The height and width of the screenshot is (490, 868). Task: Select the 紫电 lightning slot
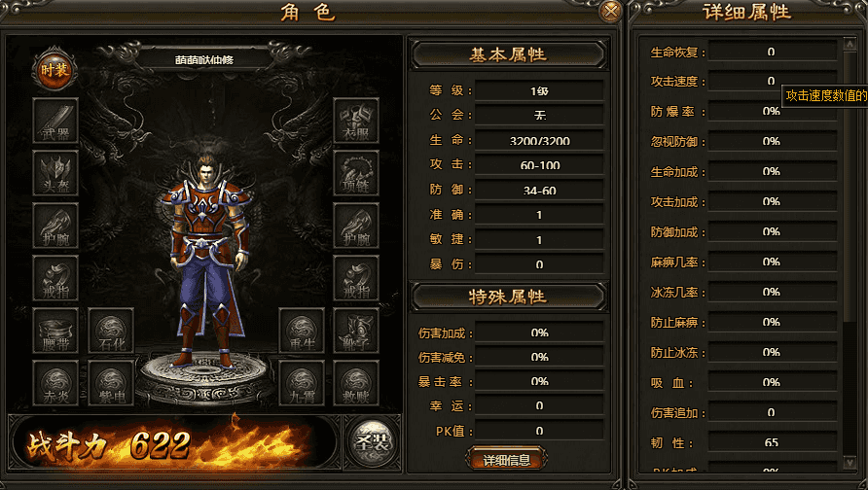(111, 383)
